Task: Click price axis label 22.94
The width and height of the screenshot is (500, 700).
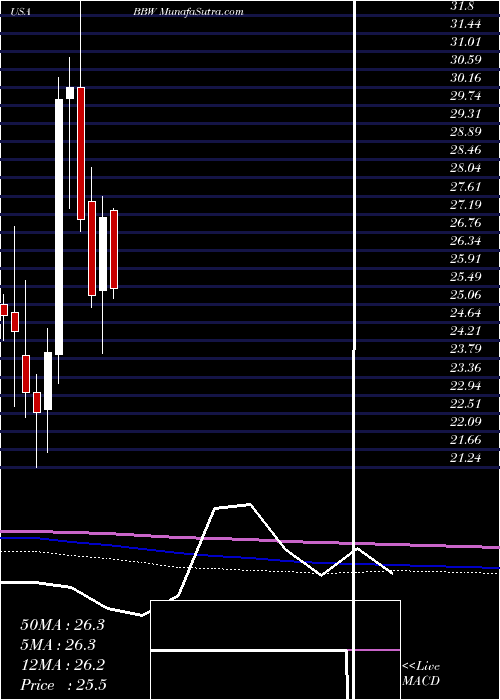Action: pos(466,386)
